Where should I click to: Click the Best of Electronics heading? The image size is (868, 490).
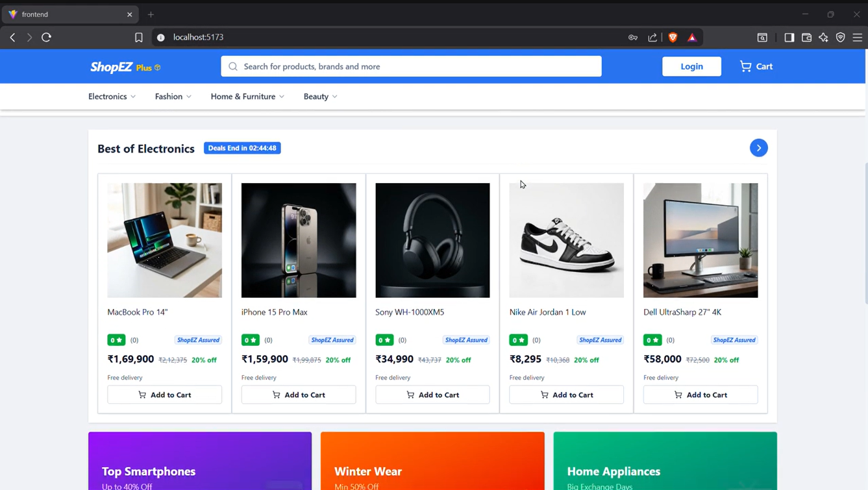(146, 149)
